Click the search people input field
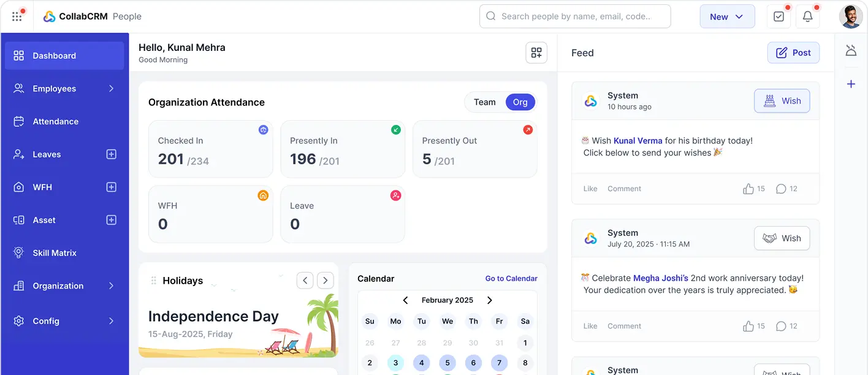 (575, 16)
